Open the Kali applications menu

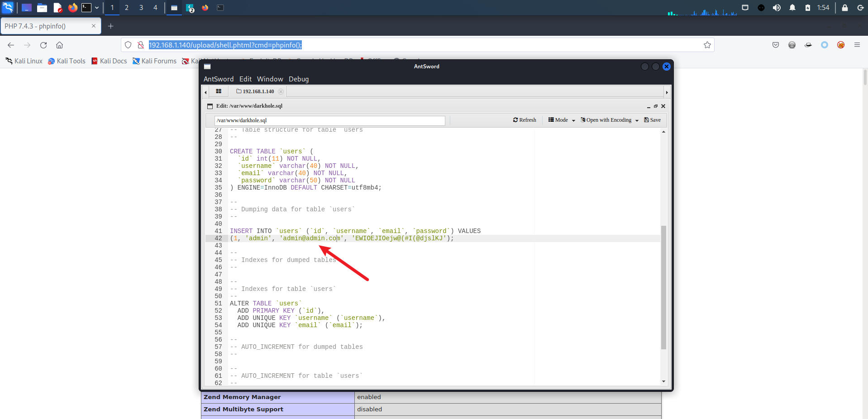click(x=8, y=8)
